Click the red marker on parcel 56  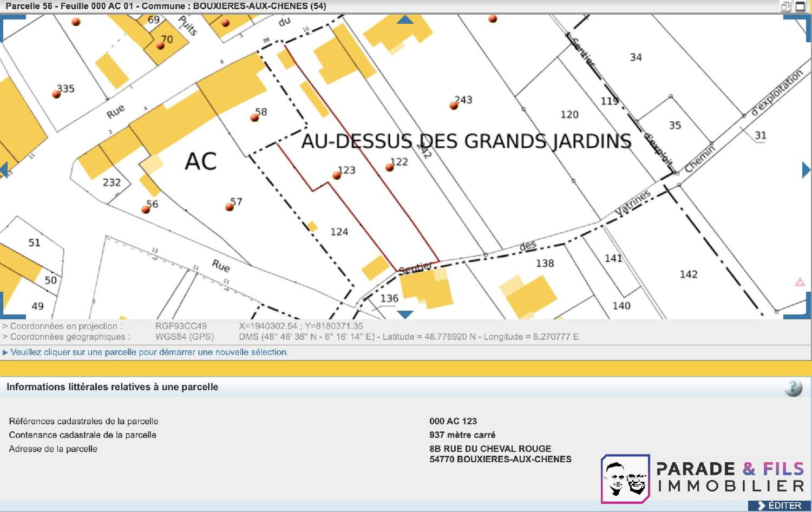(x=146, y=209)
